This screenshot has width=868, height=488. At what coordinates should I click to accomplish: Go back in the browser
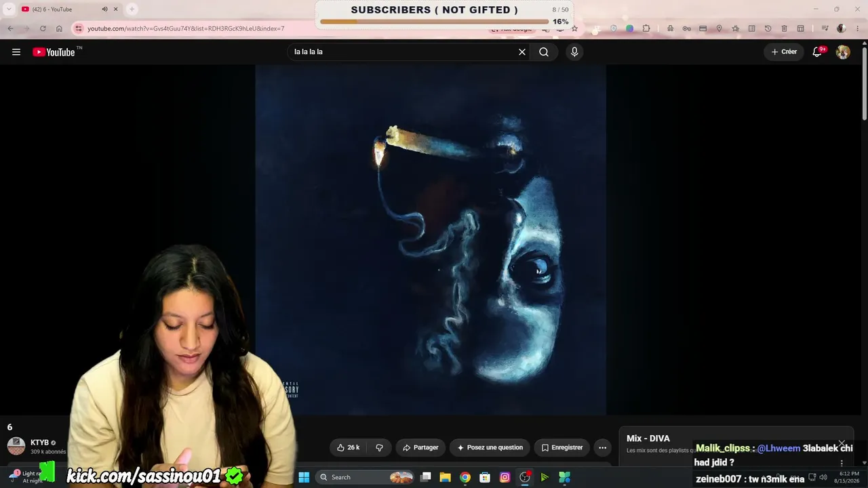pyautogui.click(x=10, y=28)
